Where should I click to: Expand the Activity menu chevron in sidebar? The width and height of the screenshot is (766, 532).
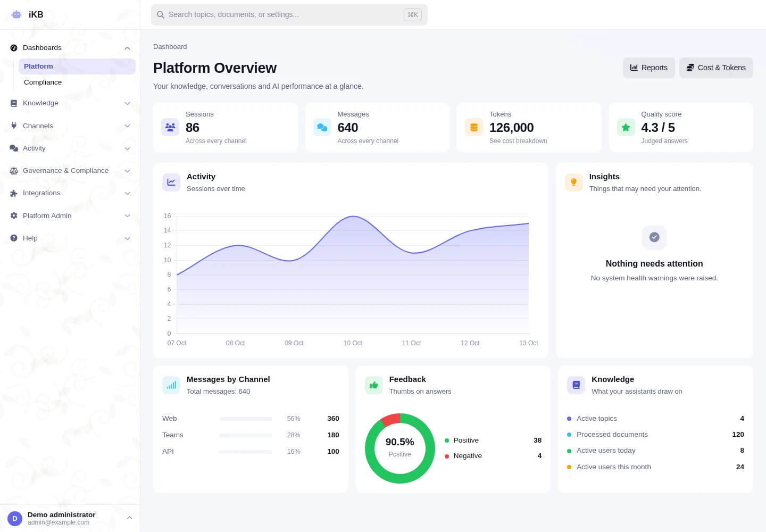pos(127,149)
